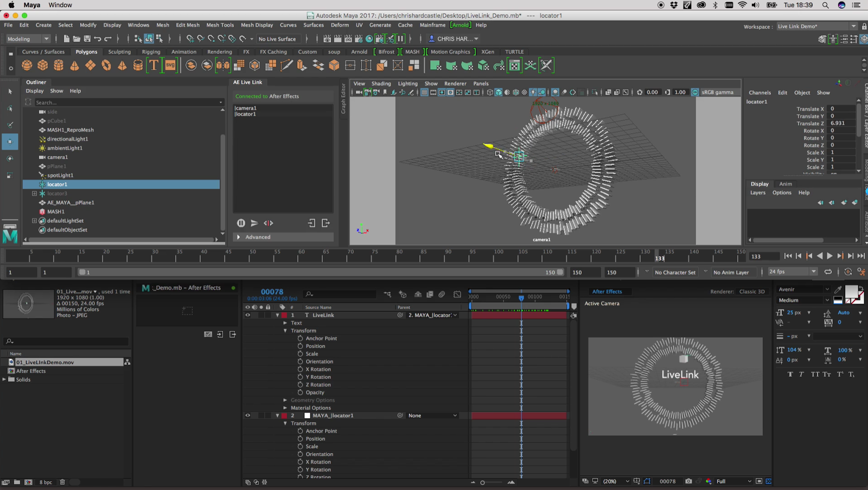Pause the AE Live Link connection
This screenshot has height=490, width=868.
241,223
